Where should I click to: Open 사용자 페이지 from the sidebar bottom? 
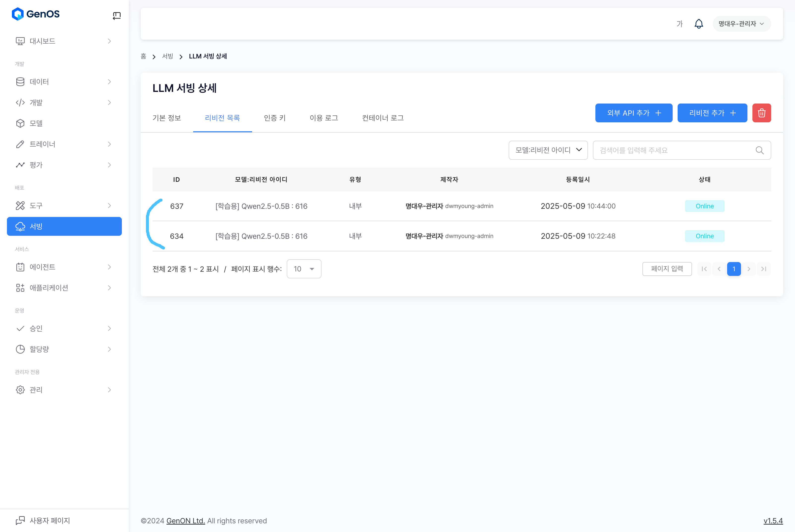click(50, 520)
